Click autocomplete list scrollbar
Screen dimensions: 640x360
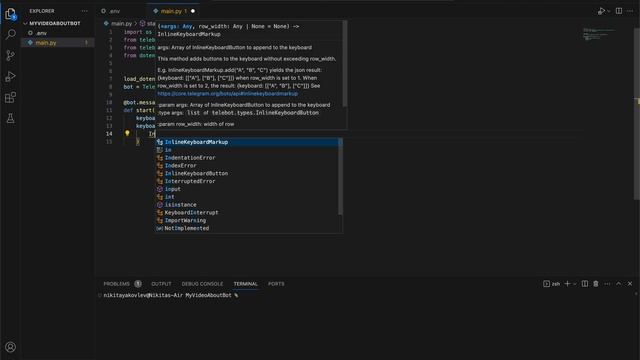pyautogui.click(x=340, y=177)
